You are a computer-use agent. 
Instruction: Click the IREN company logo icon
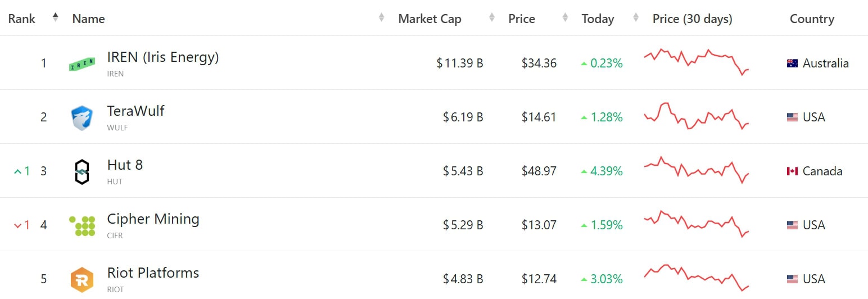coord(82,64)
